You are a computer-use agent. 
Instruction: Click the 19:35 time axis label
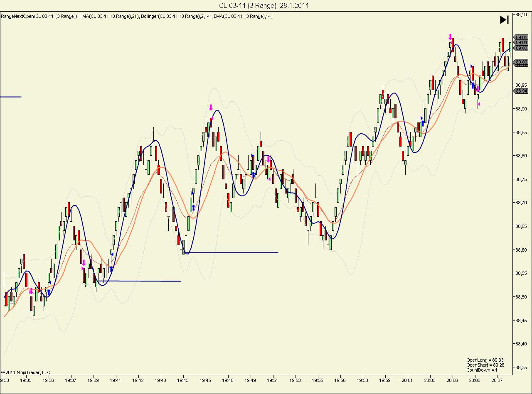26,380
